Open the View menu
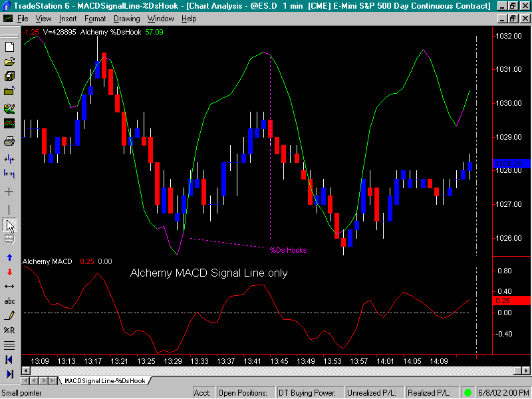The height and width of the screenshot is (399, 532). [43, 19]
